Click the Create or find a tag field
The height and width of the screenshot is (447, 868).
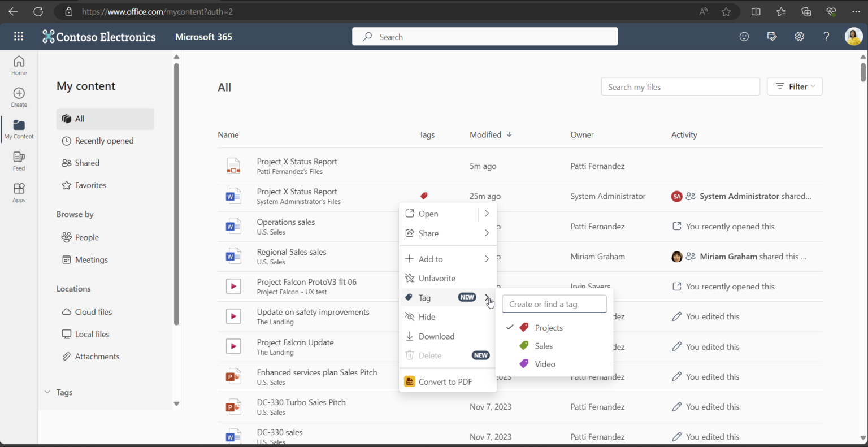[554, 303]
